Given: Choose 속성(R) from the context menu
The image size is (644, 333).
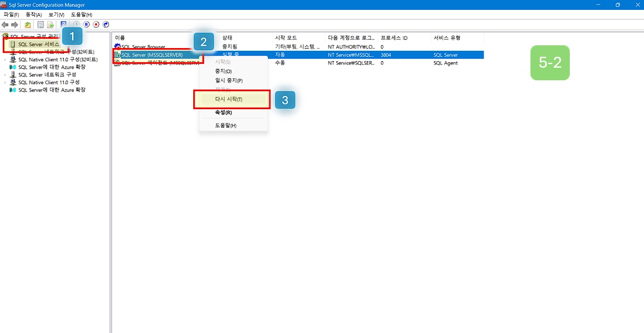Looking at the screenshot, I should pos(223,112).
